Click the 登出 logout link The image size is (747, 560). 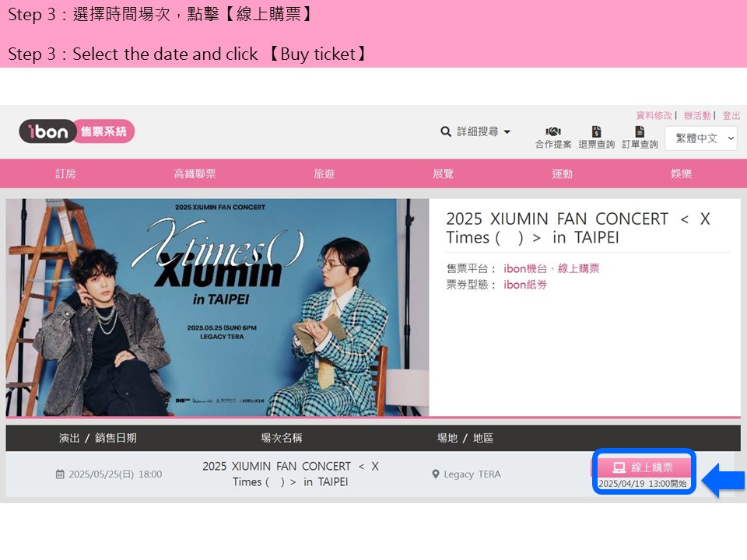pos(731,115)
